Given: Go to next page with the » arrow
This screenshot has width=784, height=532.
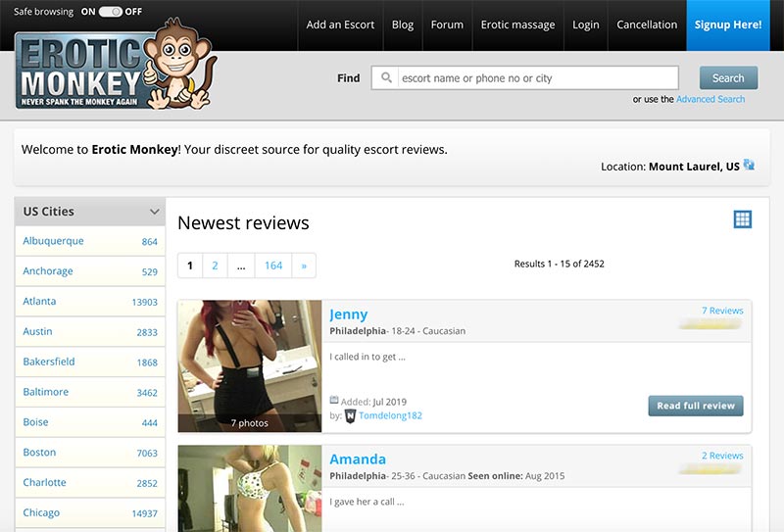Looking at the screenshot, I should click(304, 266).
